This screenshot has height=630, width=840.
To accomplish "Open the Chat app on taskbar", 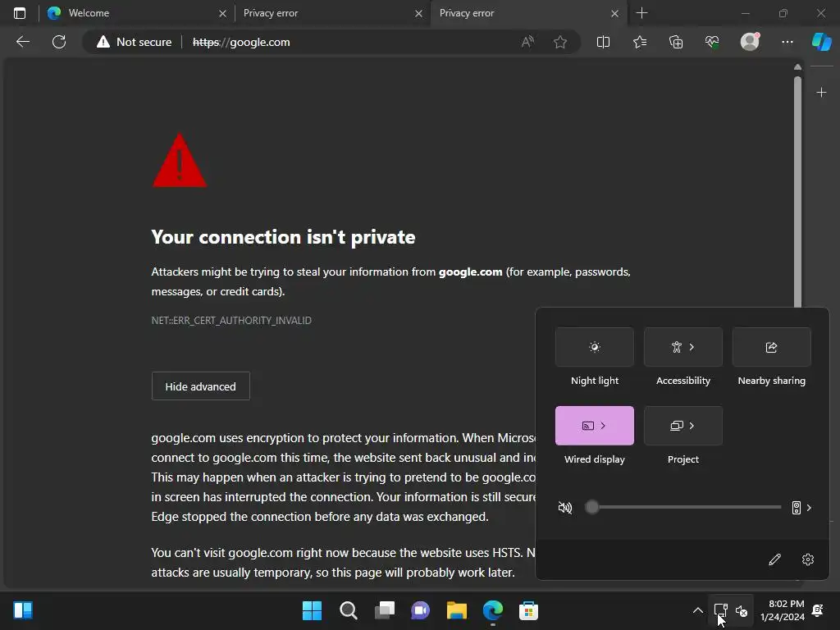I will point(421,610).
